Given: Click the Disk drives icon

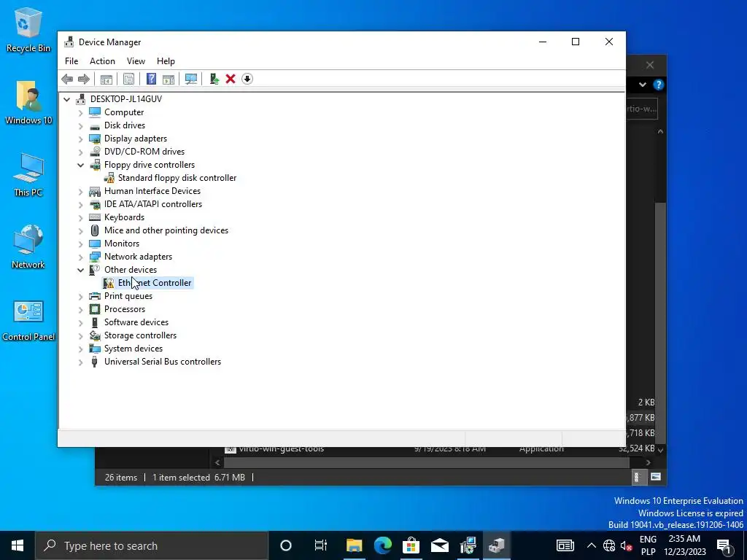Looking at the screenshot, I should click(x=95, y=125).
